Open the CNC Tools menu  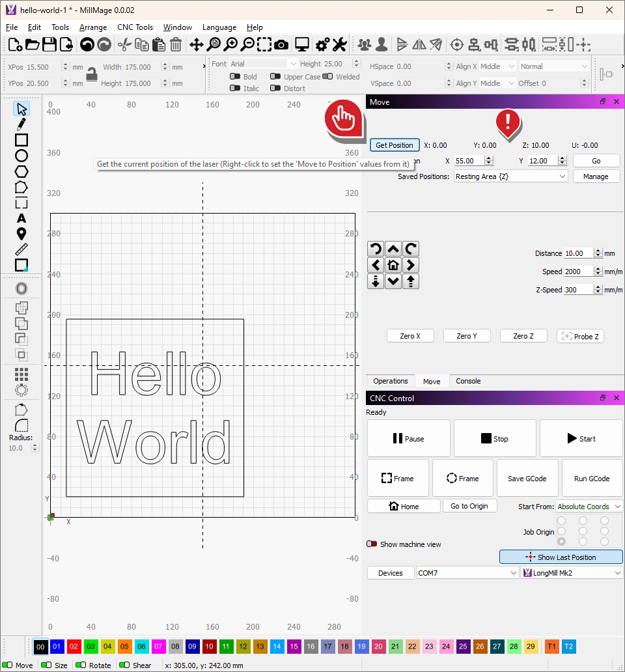[135, 27]
